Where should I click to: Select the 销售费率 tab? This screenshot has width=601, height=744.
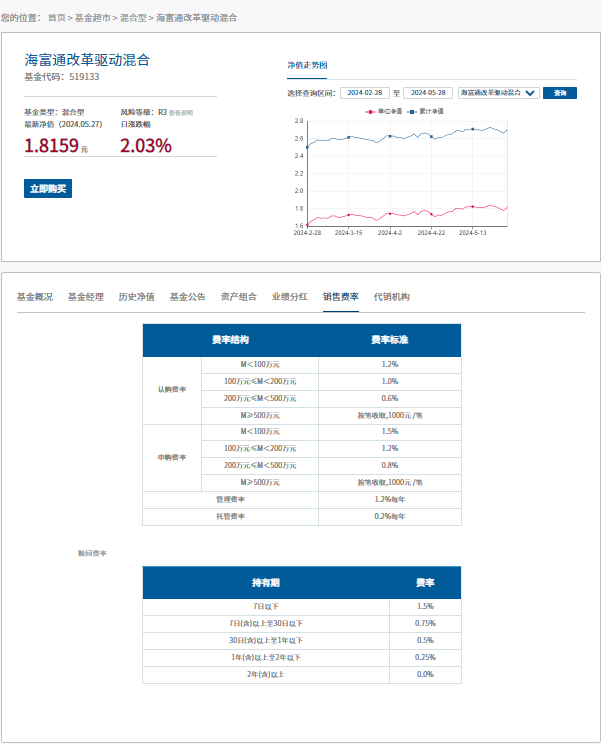pyautogui.click(x=341, y=297)
